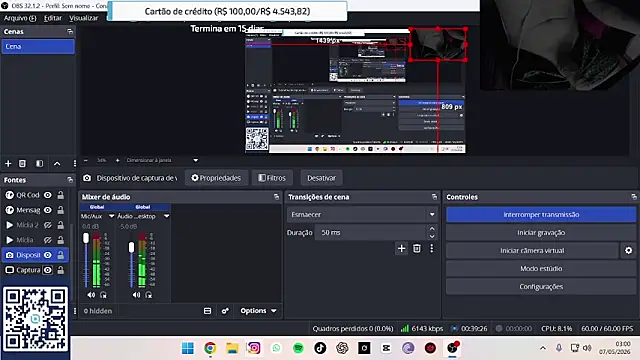Viewport: 640px width, 360px height.
Task: Open Windows Start menu
Action: [x=188, y=348]
